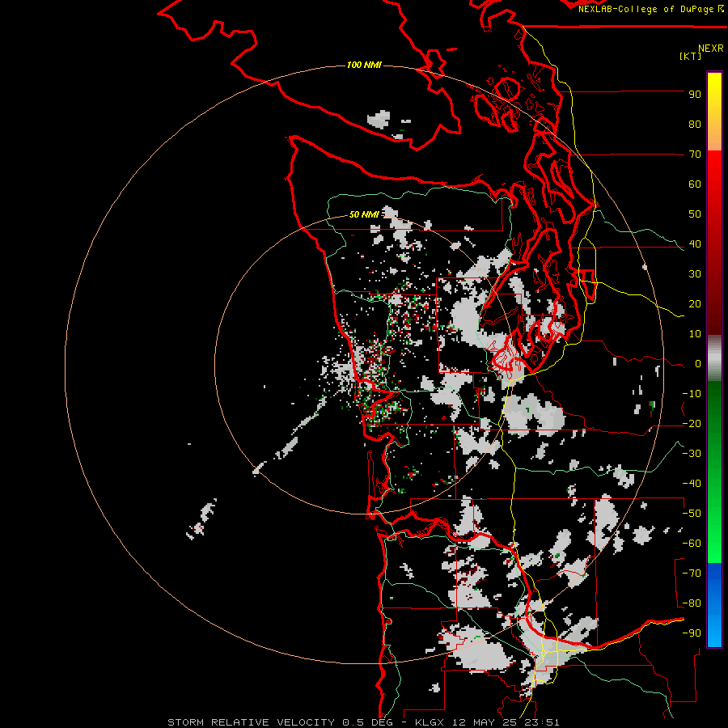The width and height of the screenshot is (728, 728).
Task: Click the -30 value on the velocity scale
Action: [x=692, y=454]
